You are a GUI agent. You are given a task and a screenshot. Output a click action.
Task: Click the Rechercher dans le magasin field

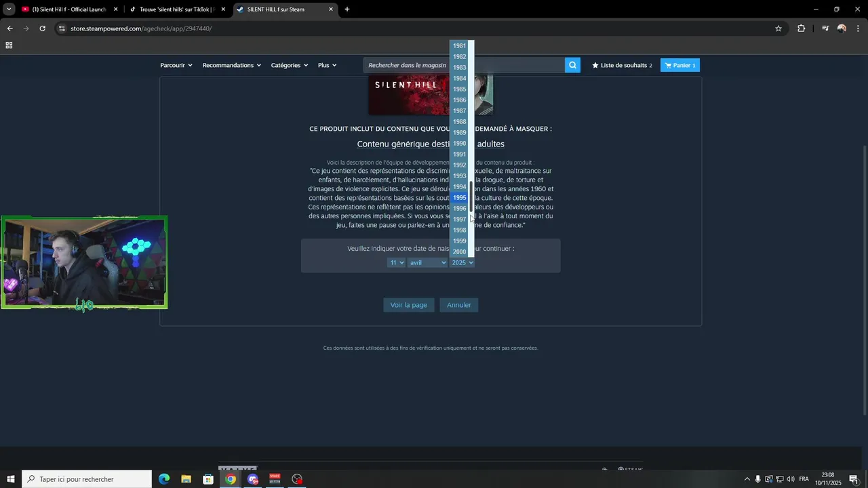point(465,65)
